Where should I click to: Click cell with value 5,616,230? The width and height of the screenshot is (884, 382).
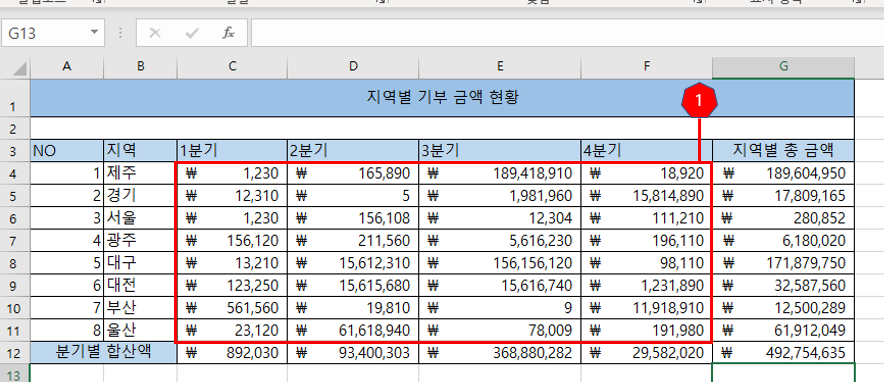(x=500, y=241)
